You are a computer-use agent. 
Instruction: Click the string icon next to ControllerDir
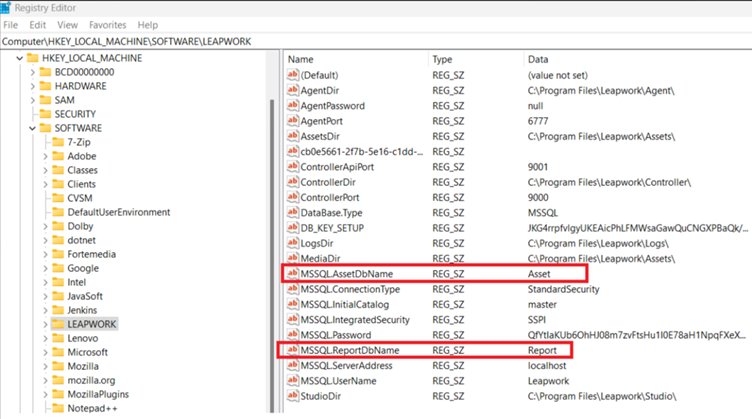293,182
